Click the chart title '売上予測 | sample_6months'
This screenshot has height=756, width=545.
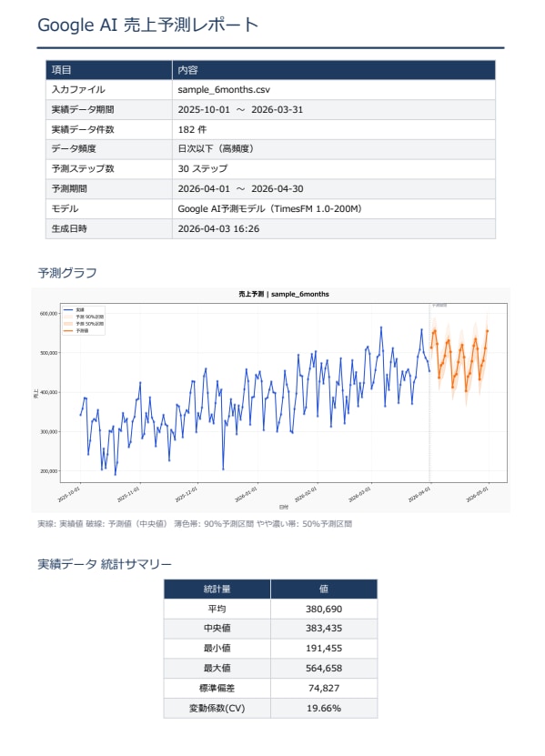point(284,294)
